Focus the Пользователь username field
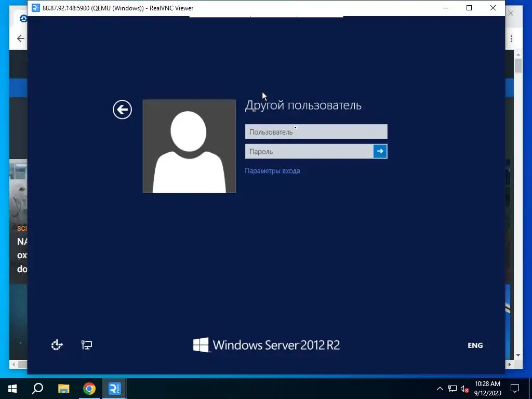This screenshot has width=532, height=399. 316,131
